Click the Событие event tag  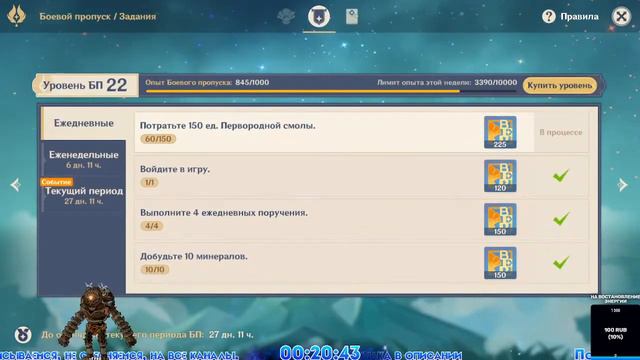point(56,182)
